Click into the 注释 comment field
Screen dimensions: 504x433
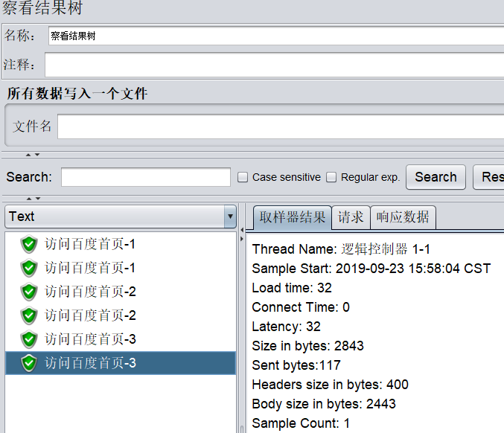pyautogui.click(x=274, y=65)
